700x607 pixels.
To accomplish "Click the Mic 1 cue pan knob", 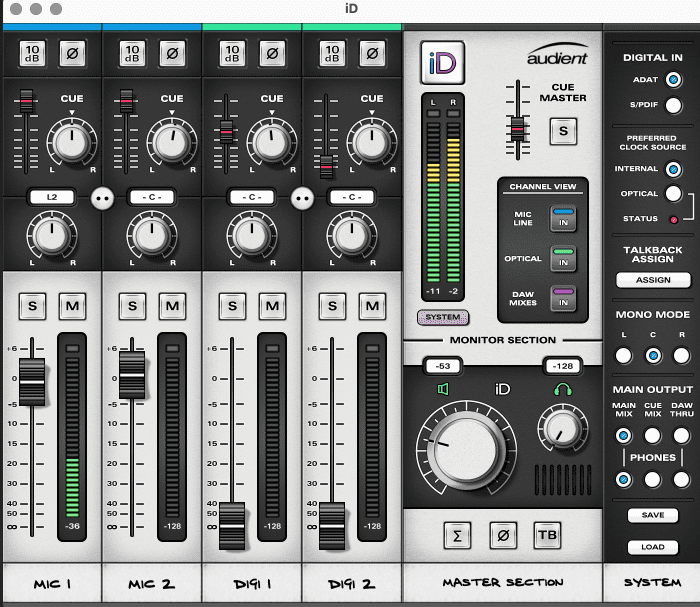I will point(71,143).
